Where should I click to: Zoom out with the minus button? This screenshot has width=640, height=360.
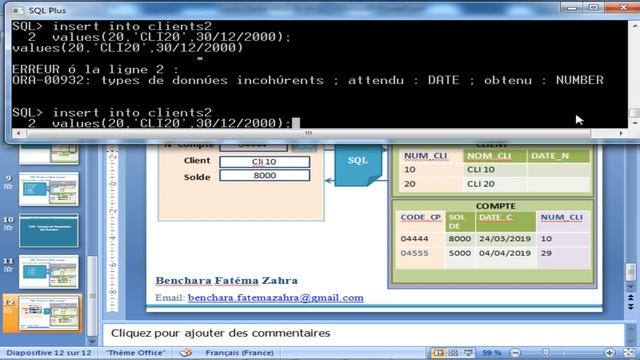(x=516, y=353)
